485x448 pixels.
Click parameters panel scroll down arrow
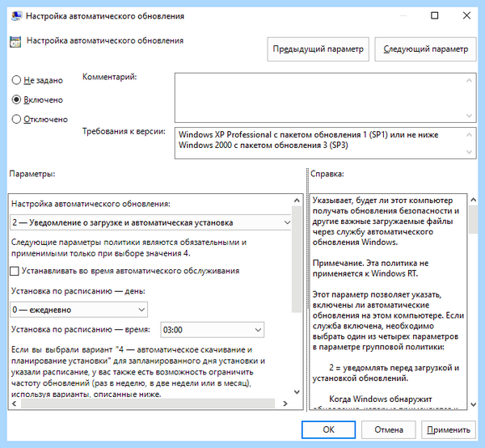point(297,392)
